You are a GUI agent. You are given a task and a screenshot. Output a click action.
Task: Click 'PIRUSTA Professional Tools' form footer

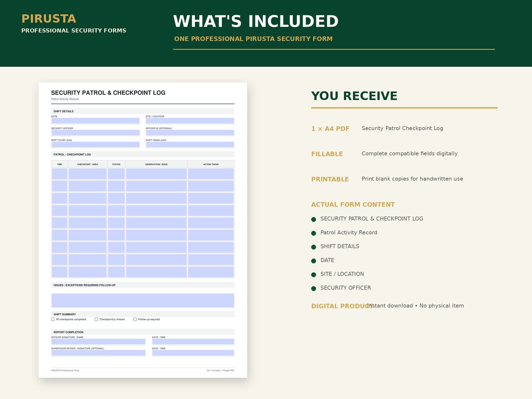65,370
